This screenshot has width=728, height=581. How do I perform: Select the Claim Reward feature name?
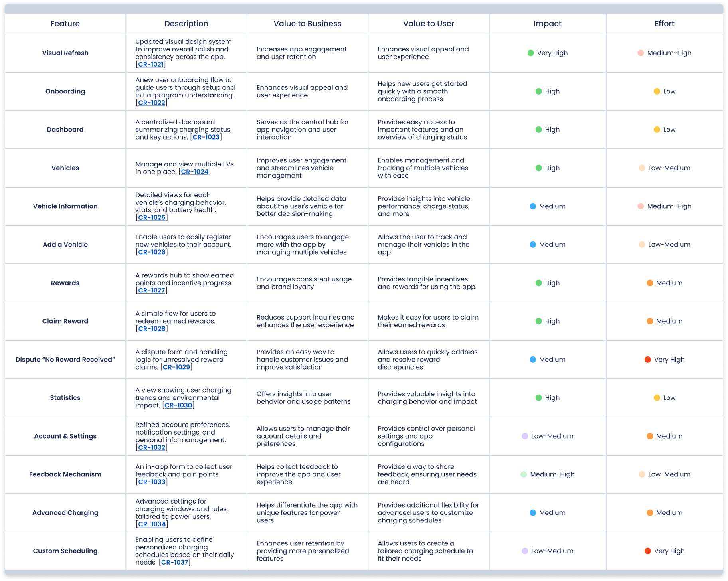(x=65, y=321)
